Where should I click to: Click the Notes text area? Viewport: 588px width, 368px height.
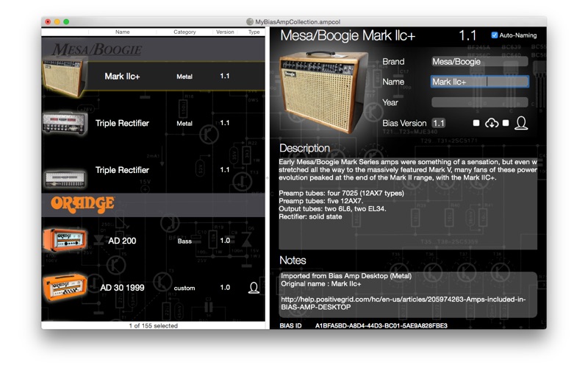[x=408, y=295]
